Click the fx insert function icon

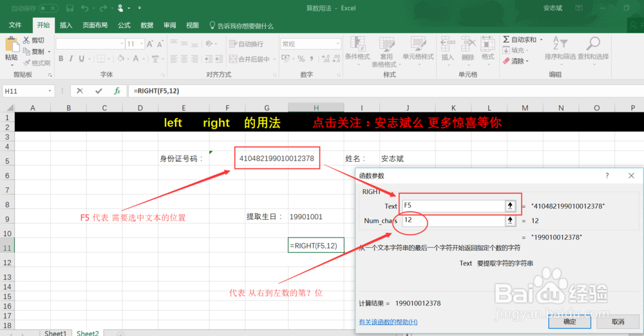click(x=117, y=91)
